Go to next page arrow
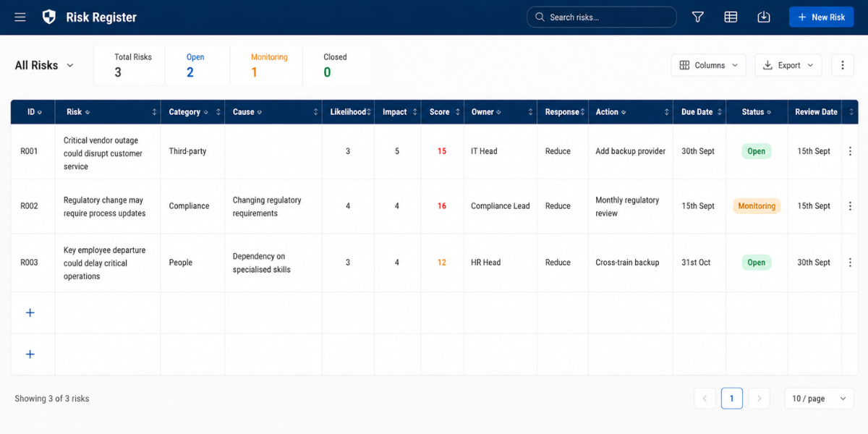Viewport: 868px width, 434px height. pyautogui.click(x=759, y=399)
